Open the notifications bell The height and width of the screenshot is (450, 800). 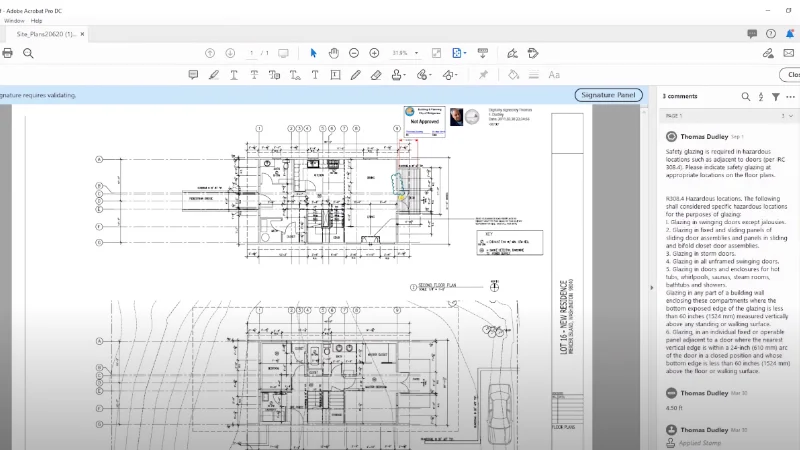coord(790,34)
